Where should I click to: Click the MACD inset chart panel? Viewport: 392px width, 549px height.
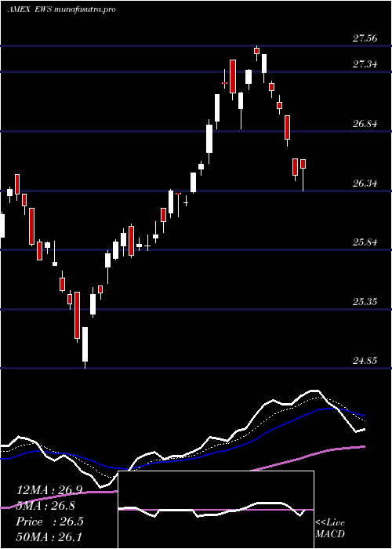coord(216,510)
